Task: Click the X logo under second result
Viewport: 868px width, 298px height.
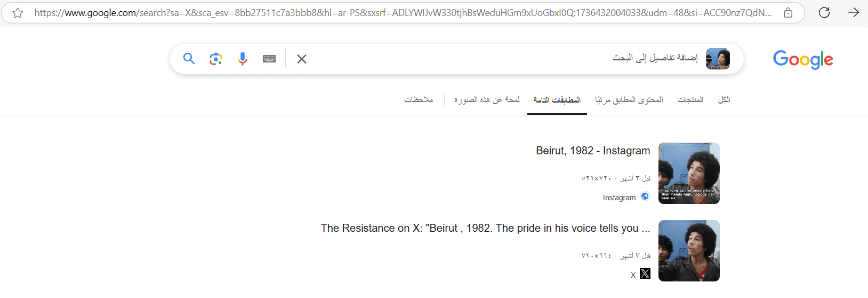Action: point(645,273)
